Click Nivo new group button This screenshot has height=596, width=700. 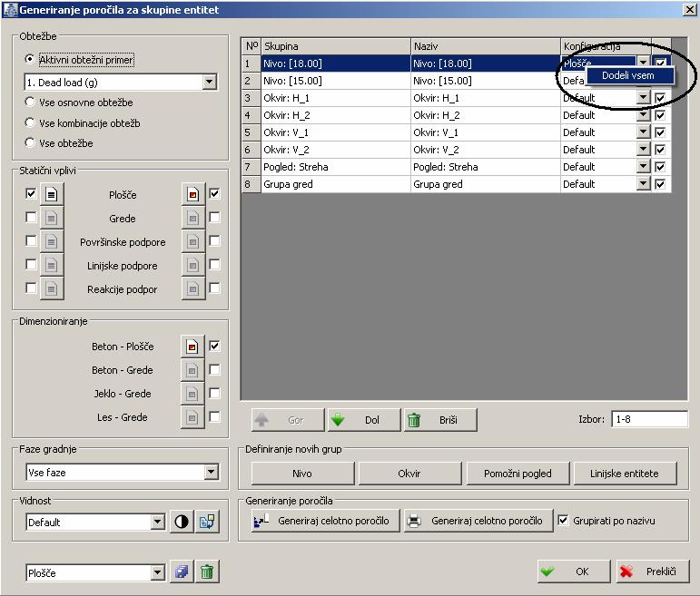point(302,474)
